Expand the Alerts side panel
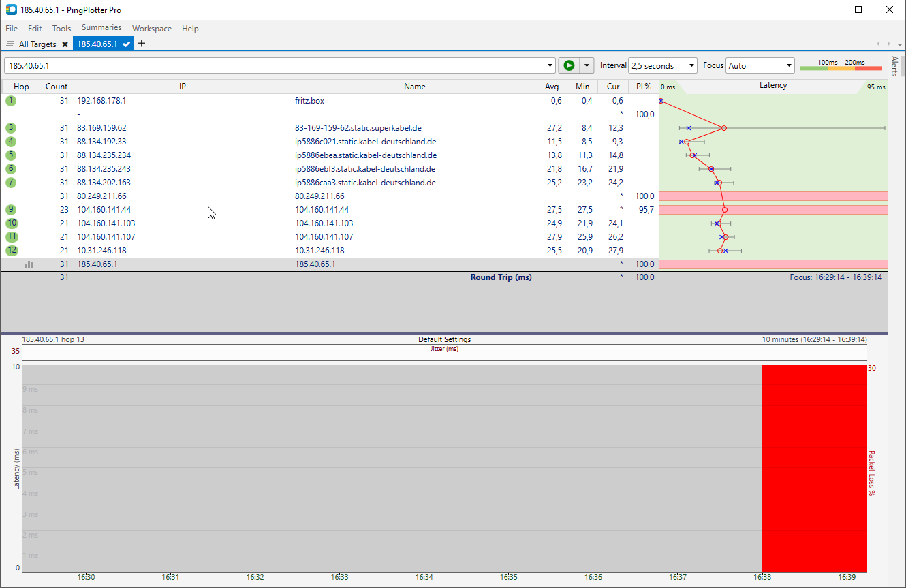 coord(894,66)
